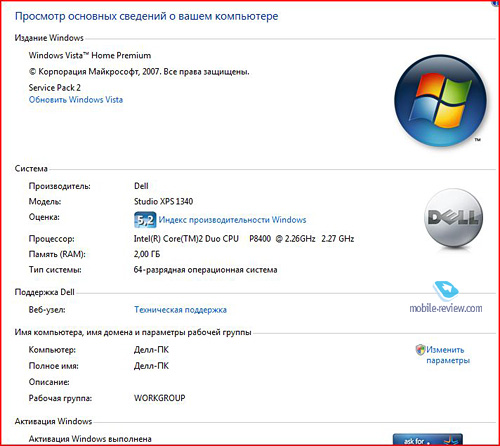Image resolution: width=500 pixels, height=446 pixels.
Task: Open the Обновить Windows Vista link
Action: (76, 100)
